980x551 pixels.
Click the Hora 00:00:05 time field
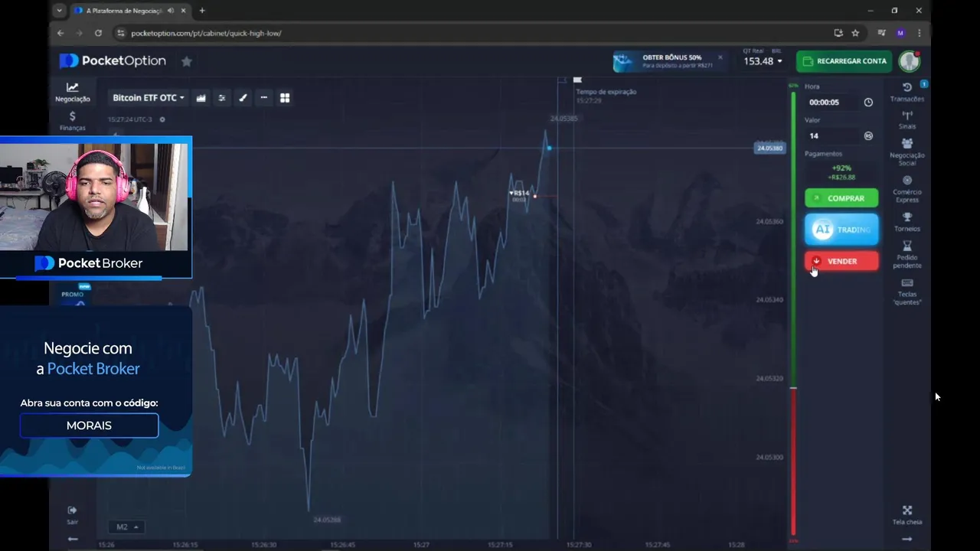tap(831, 103)
